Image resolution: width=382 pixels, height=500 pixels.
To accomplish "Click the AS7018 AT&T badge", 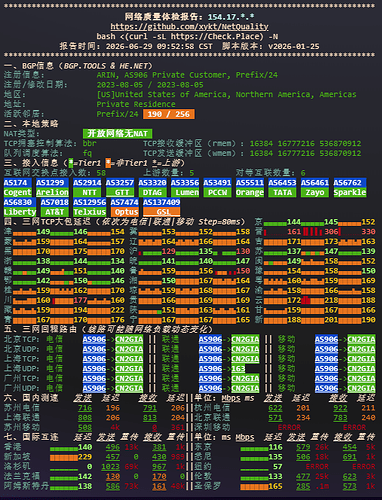I will pos(55,207).
